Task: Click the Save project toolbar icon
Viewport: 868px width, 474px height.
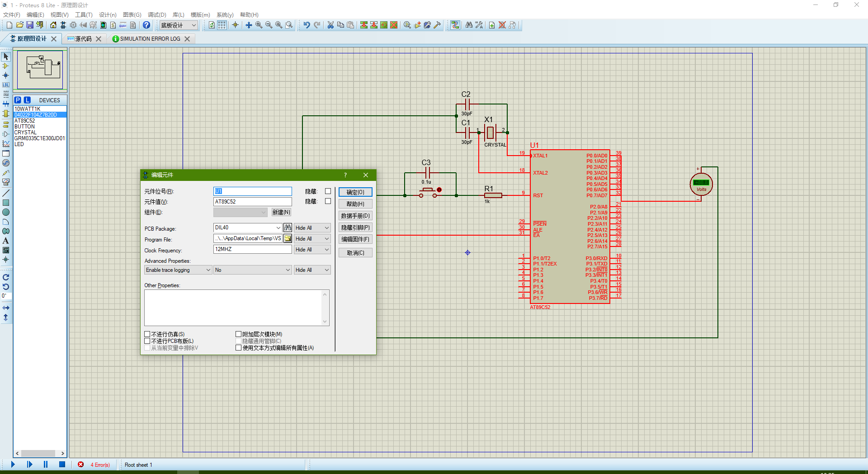Action: [30, 25]
